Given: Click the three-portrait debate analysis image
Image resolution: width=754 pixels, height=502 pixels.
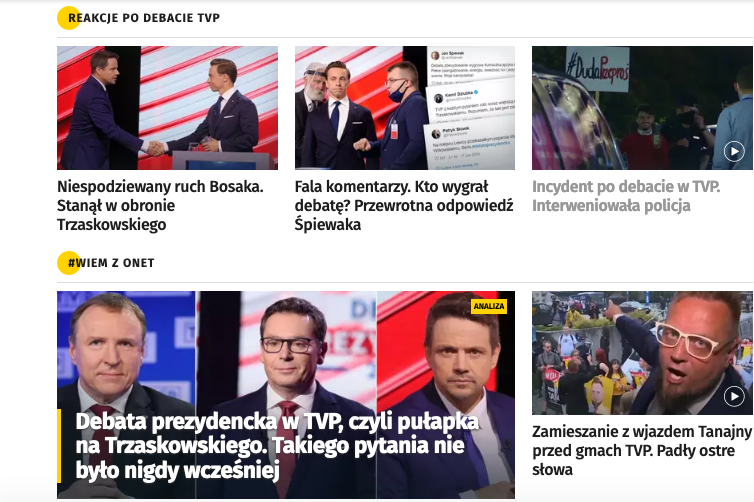Looking at the screenshot, I should click(286, 395).
